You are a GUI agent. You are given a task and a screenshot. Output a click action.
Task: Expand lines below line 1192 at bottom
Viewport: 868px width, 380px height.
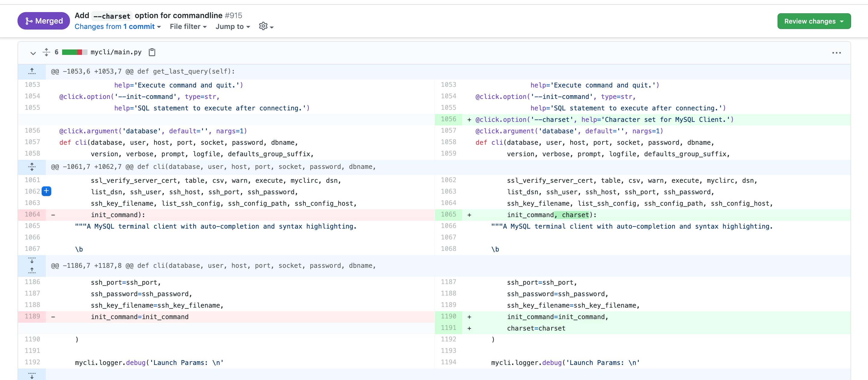tap(32, 375)
